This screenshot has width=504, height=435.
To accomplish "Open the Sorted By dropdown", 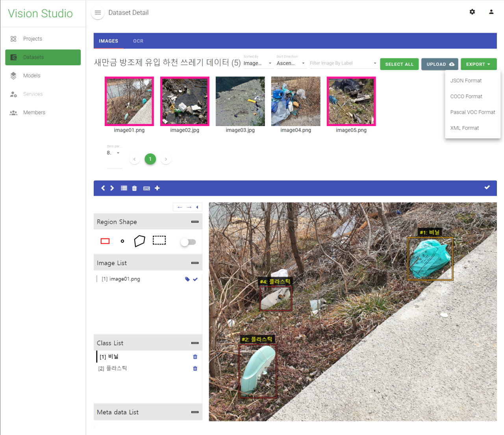I will pos(258,63).
